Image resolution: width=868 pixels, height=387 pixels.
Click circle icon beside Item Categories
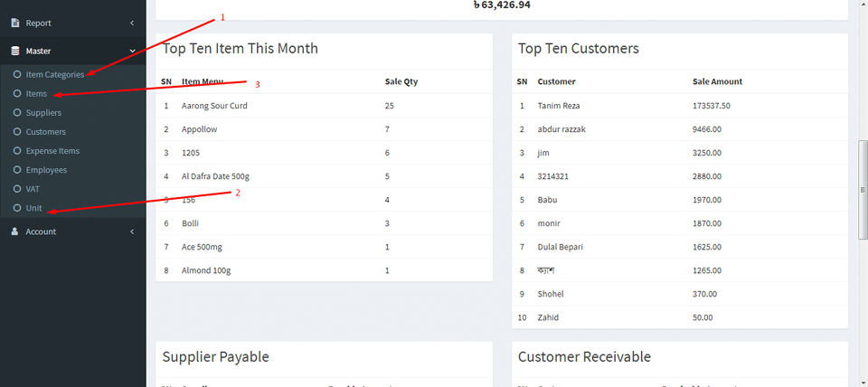17,74
